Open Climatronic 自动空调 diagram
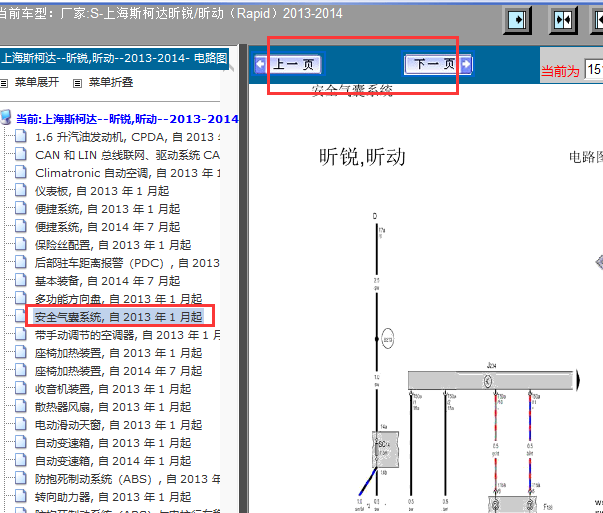Screen dimensions: 603x513 [x=128, y=173]
